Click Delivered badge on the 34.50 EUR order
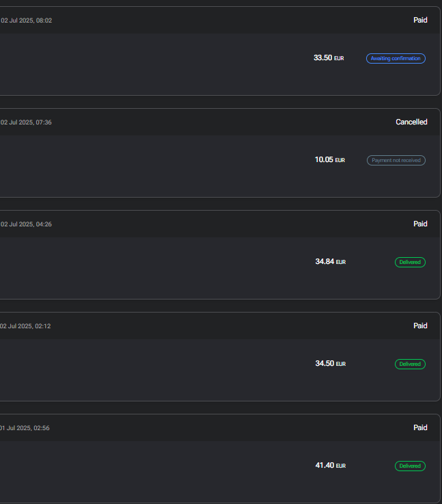Image resolution: width=442 pixels, height=504 pixels. (410, 364)
